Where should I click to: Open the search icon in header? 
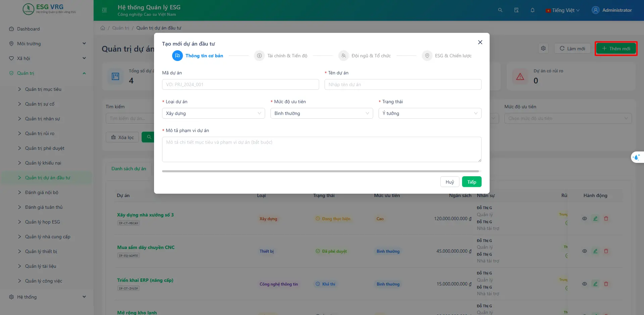click(500, 10)
